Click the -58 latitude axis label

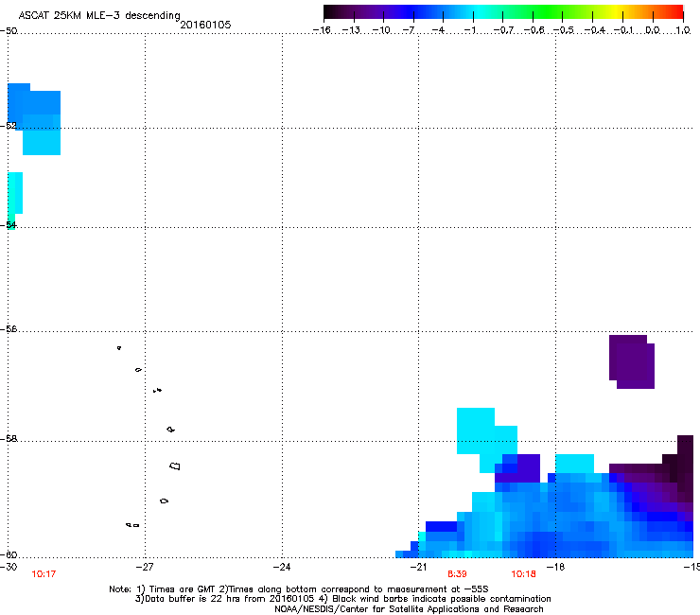click(9, 439)
